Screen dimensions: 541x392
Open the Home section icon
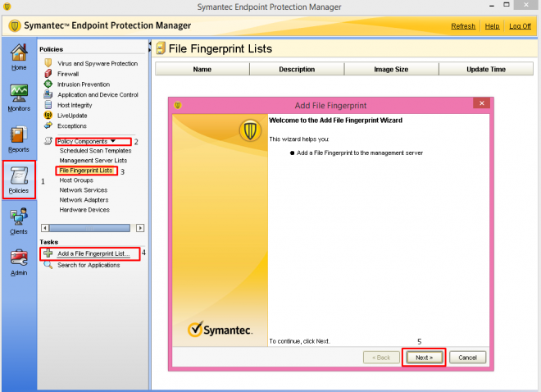pos(19,52)
